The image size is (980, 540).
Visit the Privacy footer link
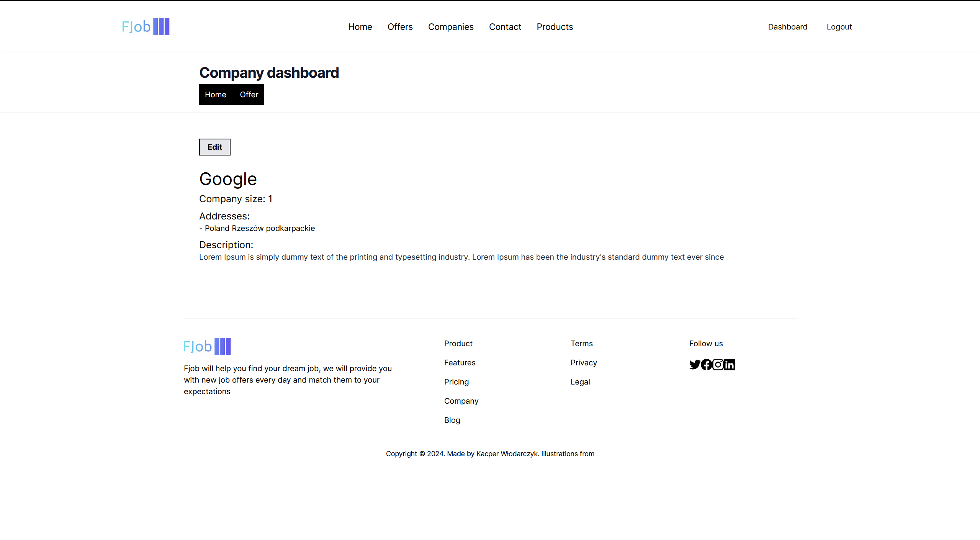583,363
